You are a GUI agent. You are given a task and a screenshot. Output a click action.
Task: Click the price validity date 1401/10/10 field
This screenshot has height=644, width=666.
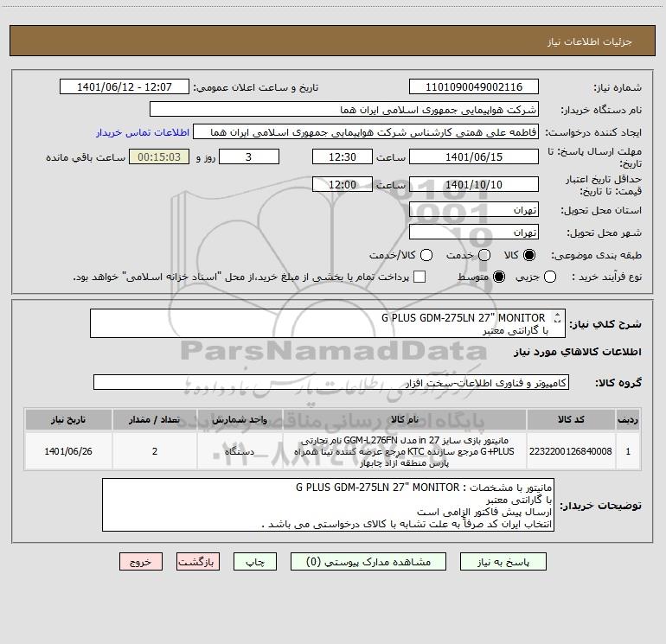tap(474, 184)
